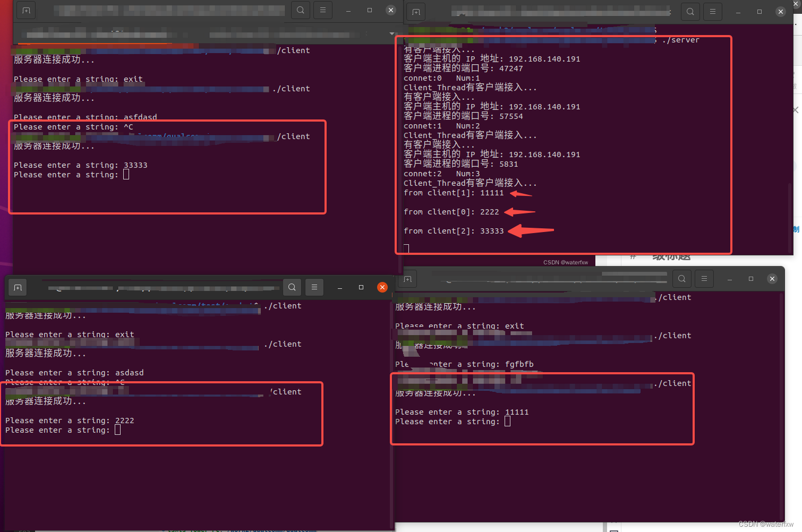Minimize the bottom-left terminal window
This screenshot has height=532, width=802.
340,288
